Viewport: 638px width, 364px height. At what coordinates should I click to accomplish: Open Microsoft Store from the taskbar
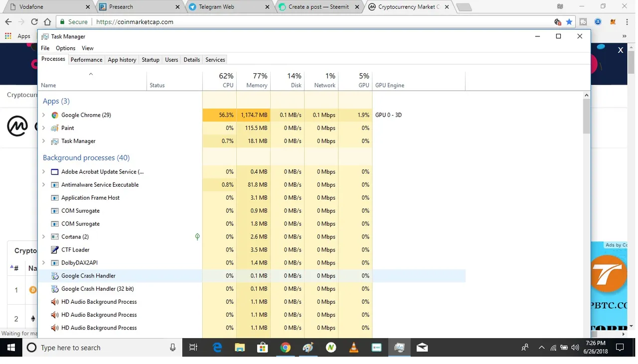point(263,348)
